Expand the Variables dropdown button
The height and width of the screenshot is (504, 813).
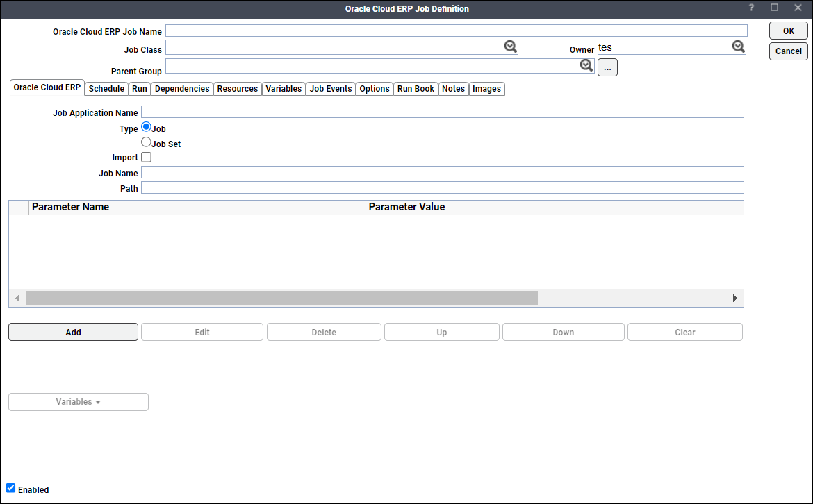click(x=79, y=402)
